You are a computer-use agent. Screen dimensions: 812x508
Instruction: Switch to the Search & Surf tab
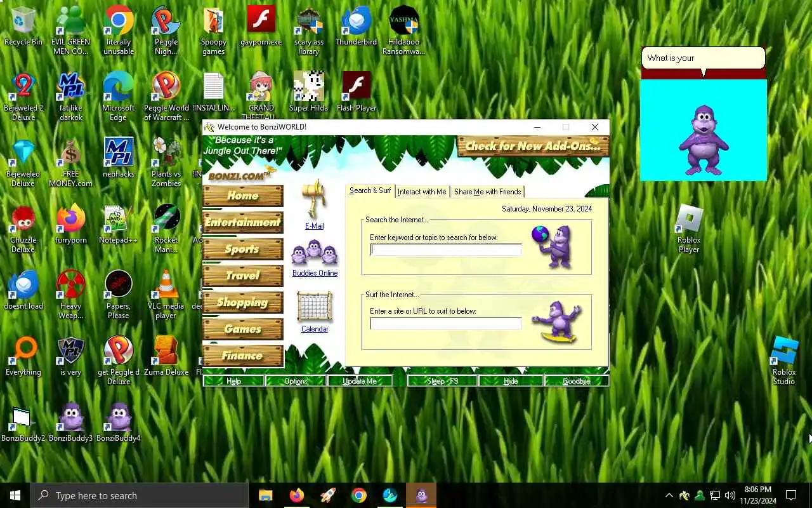click(x=370, y=190)
